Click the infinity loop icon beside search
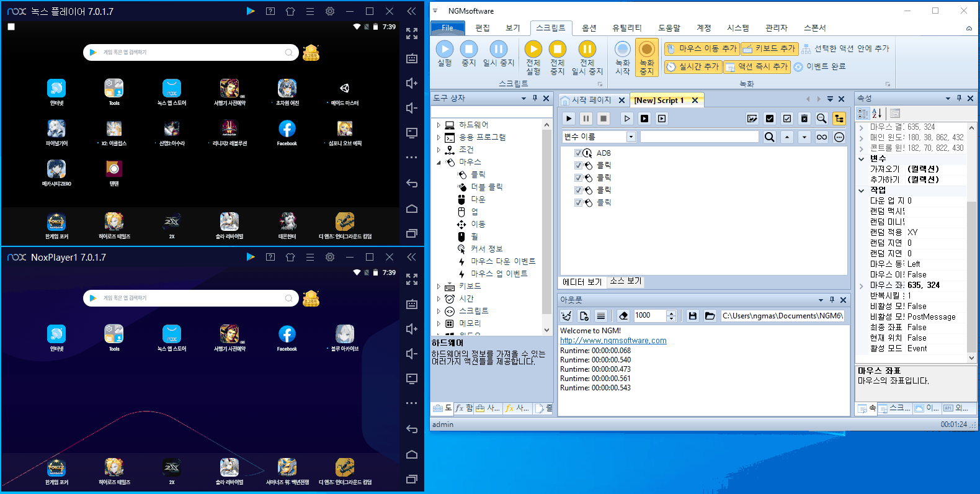Screen dimensions: 980x494 point(822,137)
